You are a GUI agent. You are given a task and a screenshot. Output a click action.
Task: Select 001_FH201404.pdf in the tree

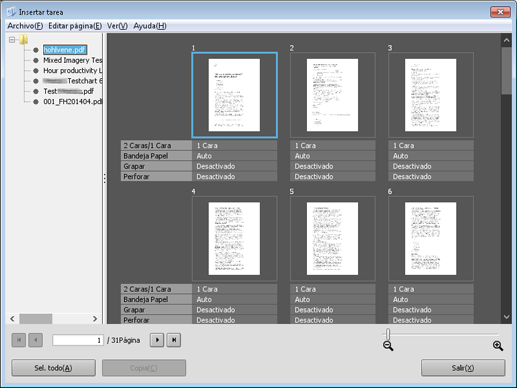tap(73, 102)
